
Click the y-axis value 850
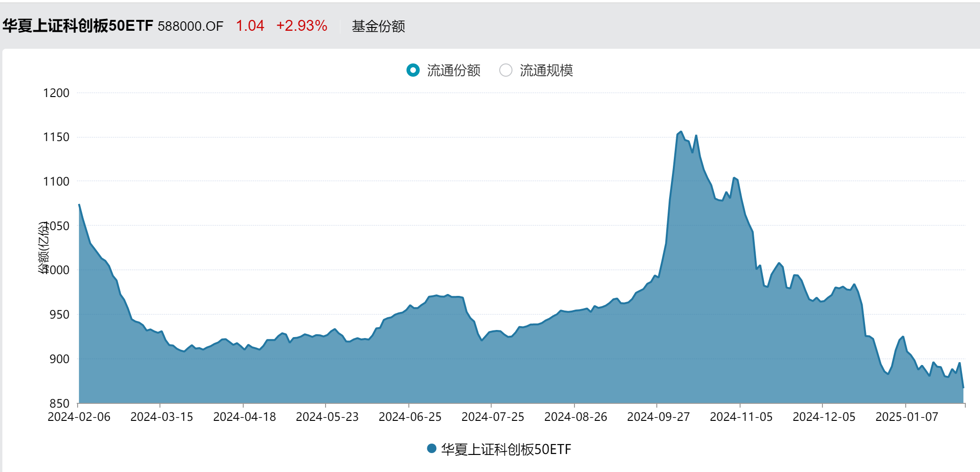pyautogui.click(x=60, y=403)
